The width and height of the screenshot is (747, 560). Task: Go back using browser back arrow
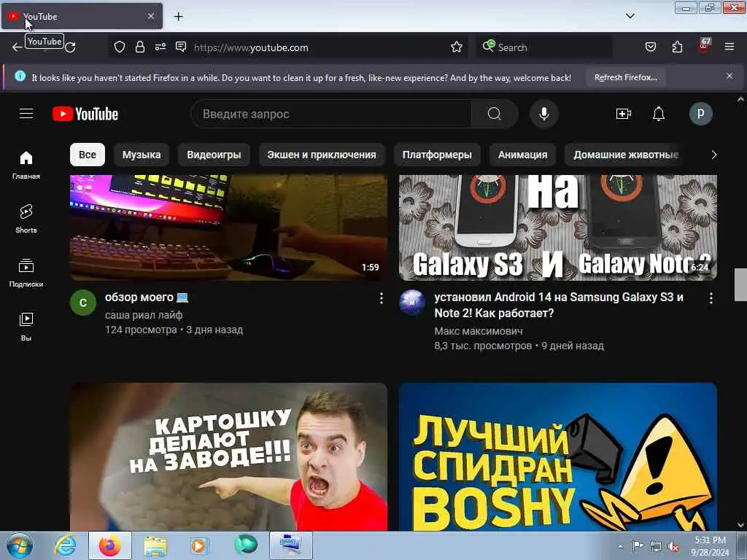coord(18,47)
